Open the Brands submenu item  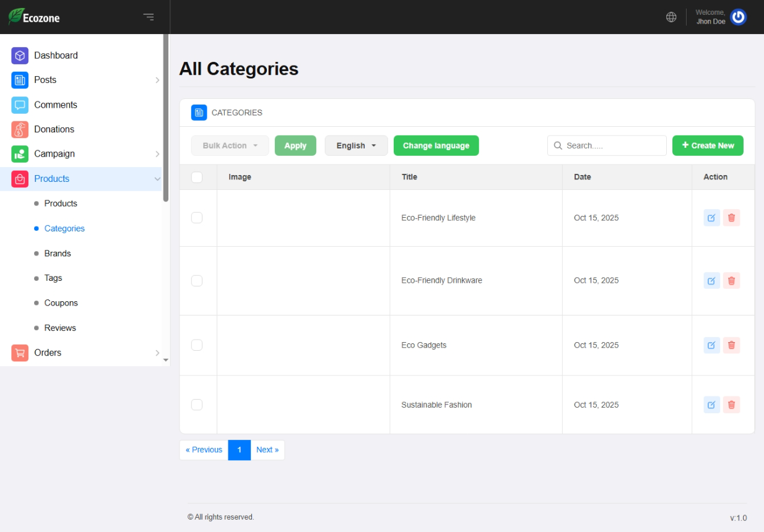pyautogui.click(x=58, y=254)
